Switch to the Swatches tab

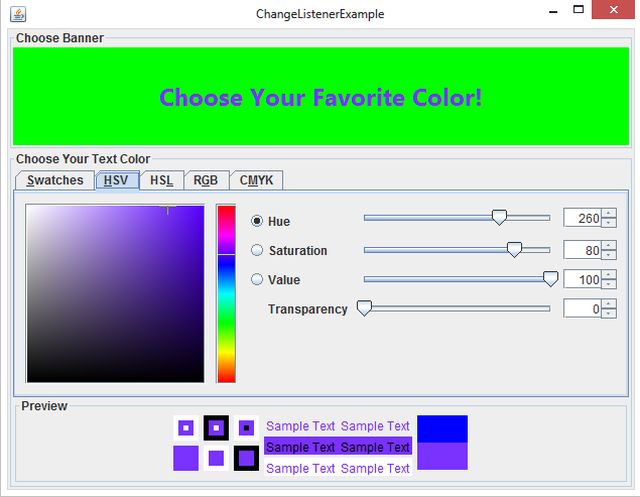[55, 180]
